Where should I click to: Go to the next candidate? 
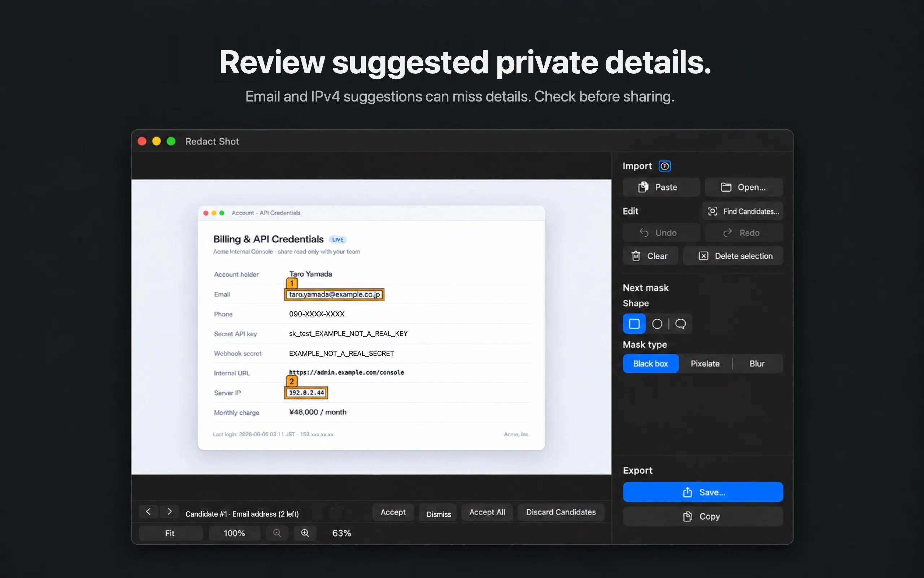pyautogui.click(x=170, y=512)
